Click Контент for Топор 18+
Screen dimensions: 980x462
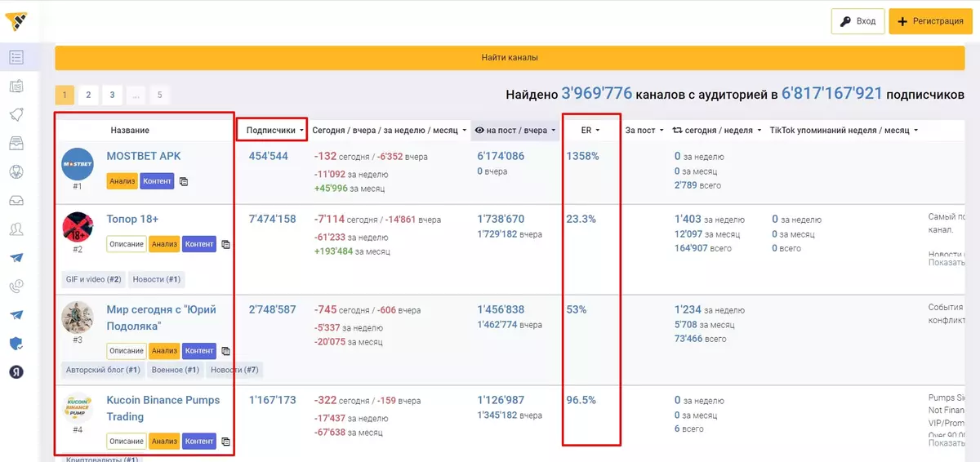(x=199, y=244)
